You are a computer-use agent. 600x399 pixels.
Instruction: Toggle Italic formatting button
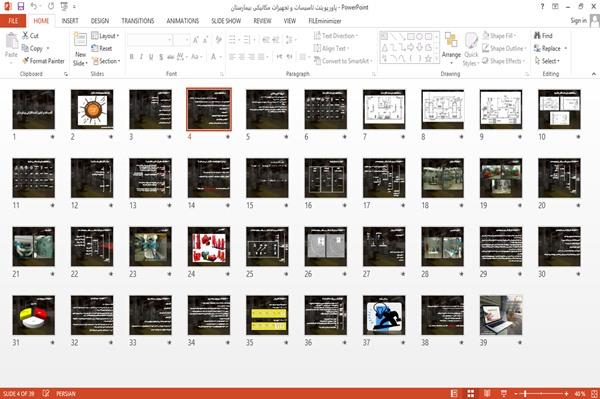click(141, 57)
